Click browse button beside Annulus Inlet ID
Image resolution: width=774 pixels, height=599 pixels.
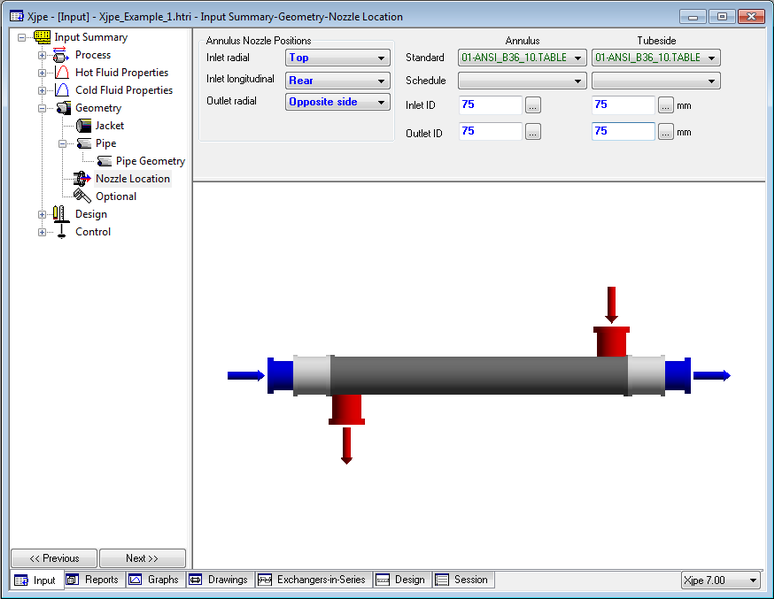[x=533, y=105]
